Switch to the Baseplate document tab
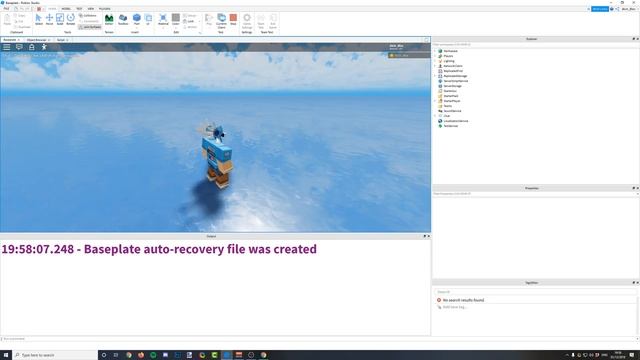 [10, 40]
